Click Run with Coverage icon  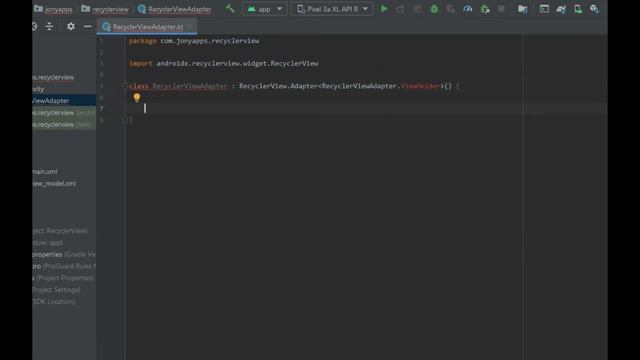click(451, 9)
